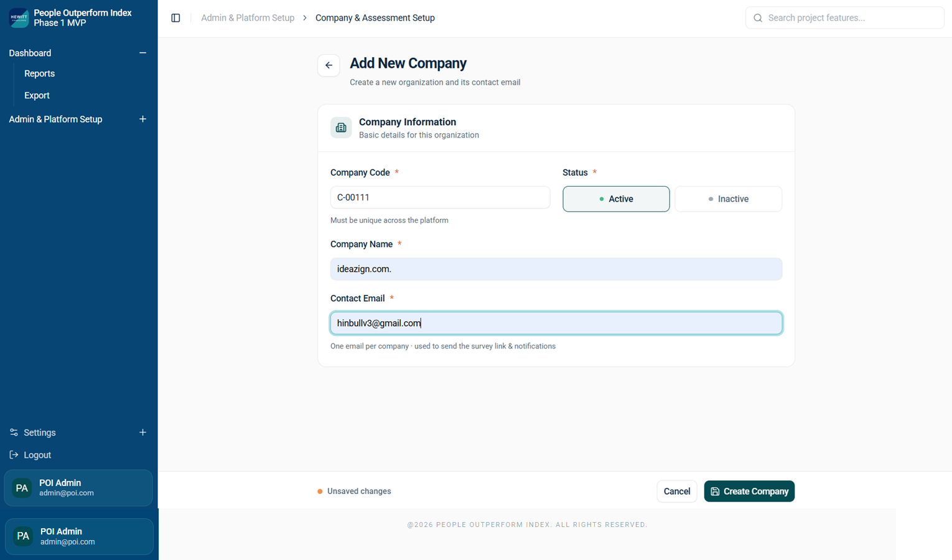The image size is (952, 560).
Task: Click the Create Company button
Action: pos(749,492)
